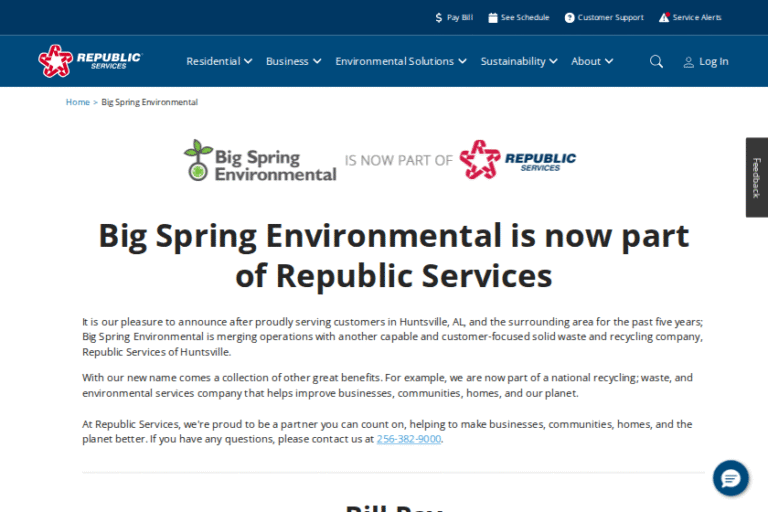This screenshot has width=768, height=512.
Task: Click the Customer Support question icon
Action: 570,17
